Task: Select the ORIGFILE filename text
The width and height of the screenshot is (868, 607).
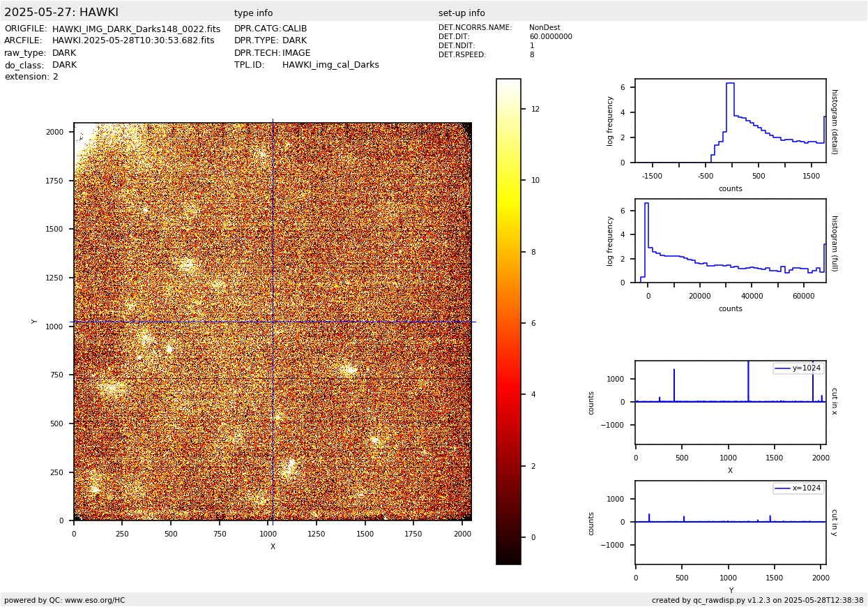Action: [x=136, y=29]
